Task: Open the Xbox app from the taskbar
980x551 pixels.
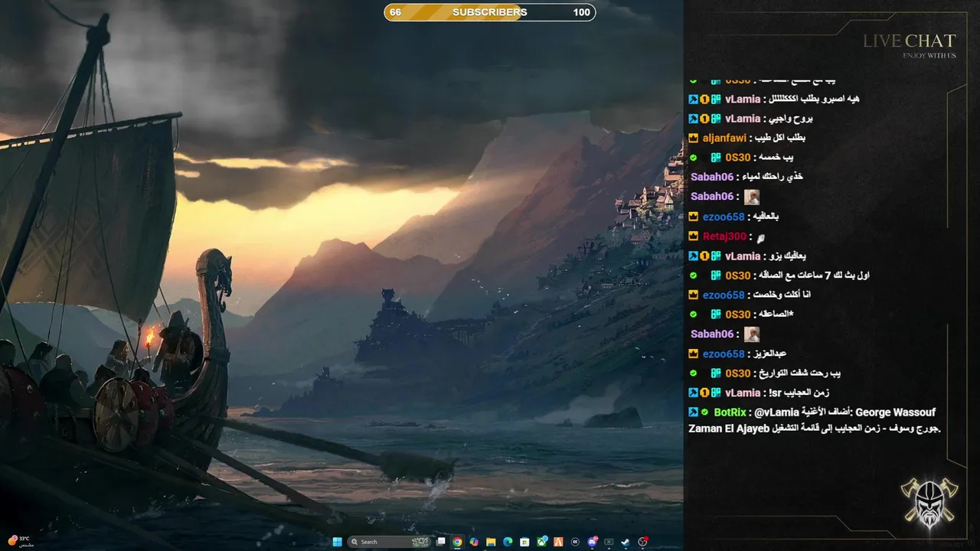Action: 542,542
